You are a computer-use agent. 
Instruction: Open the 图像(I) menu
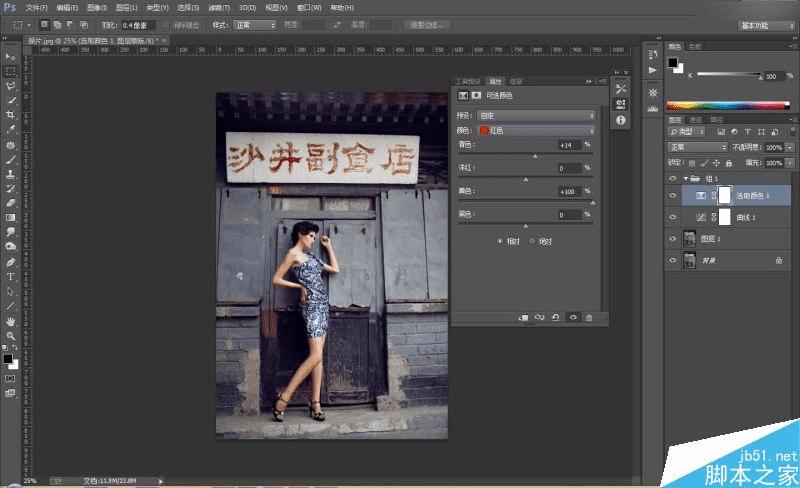(x=97, y=6)
